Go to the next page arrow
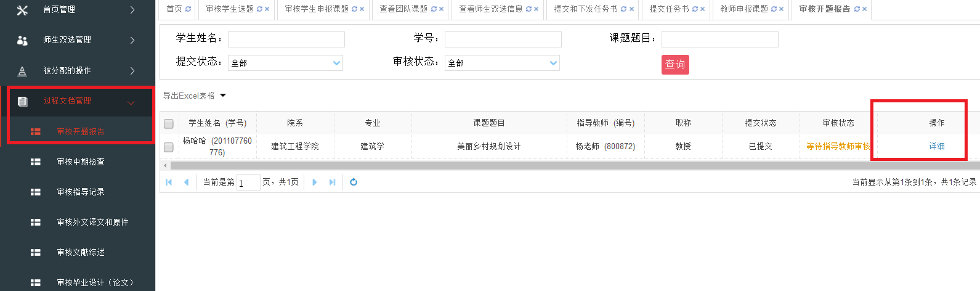This screenshot has width=980, height=291. [315, 182]
